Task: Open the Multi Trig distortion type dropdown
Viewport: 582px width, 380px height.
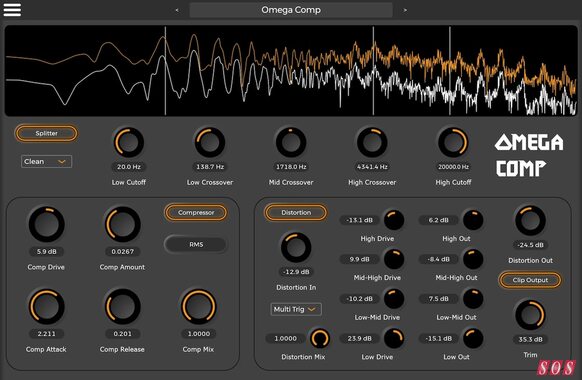Action: pyautogui.click(x=296, y=309)
